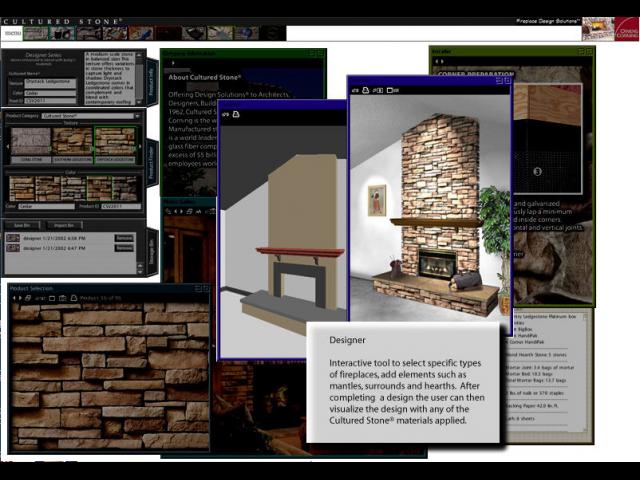Click the link icon in rendered fireplace window
The height and width of the screenshot is (480, 640).
tap(355, 90)
